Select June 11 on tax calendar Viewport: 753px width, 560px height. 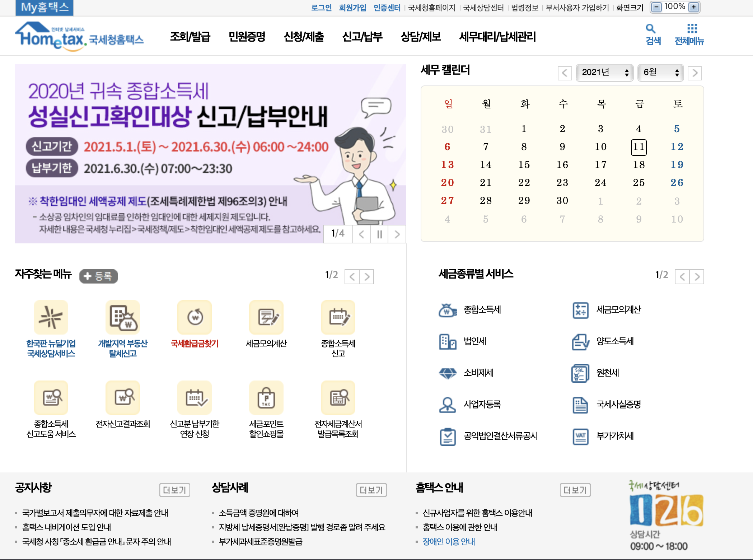639,147
